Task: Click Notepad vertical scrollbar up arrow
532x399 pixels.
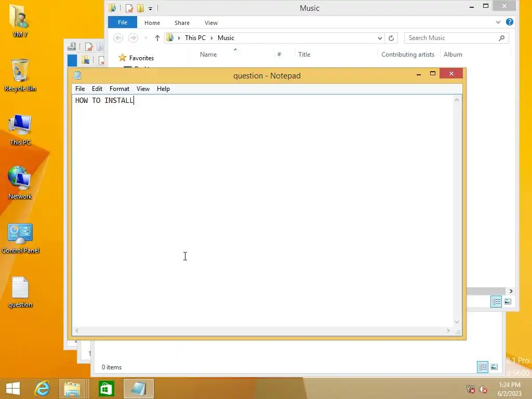Action: (457, 100)
